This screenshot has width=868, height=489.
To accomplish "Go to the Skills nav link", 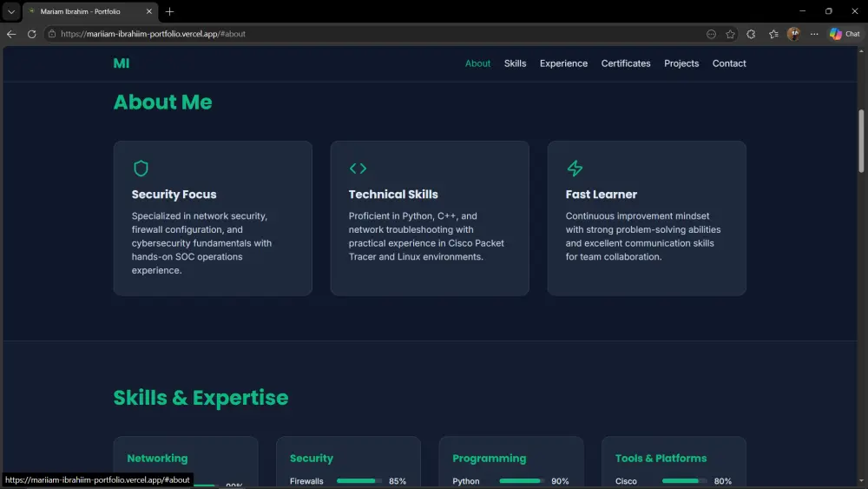I will point(515,63).
